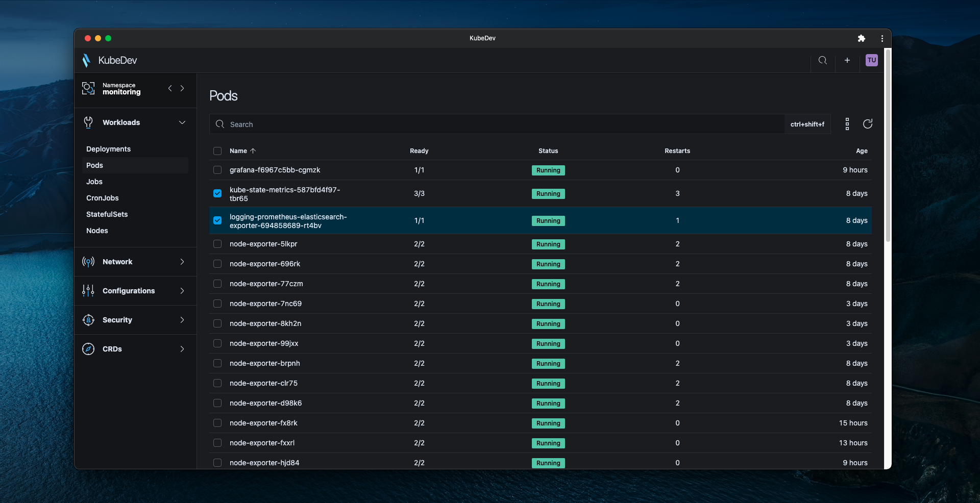Click Running status of grafana pod
980x503 pixels.
pyautogui.click(x=548, y=170)
